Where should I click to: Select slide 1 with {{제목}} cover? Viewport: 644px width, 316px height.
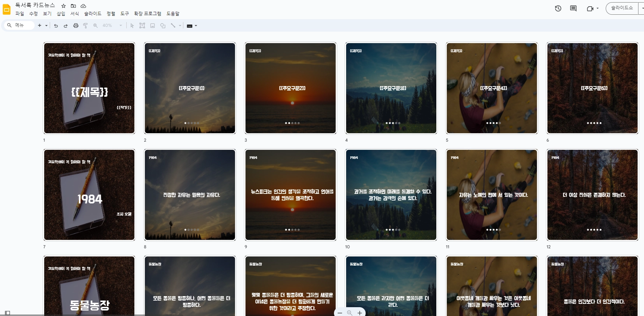coord(89,88)
